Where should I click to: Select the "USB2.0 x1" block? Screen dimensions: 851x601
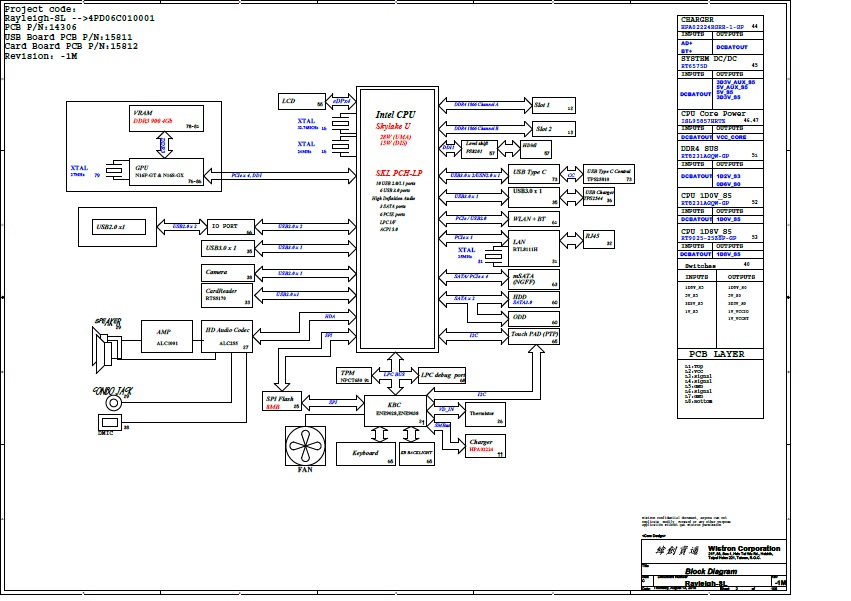pos(119,227)
